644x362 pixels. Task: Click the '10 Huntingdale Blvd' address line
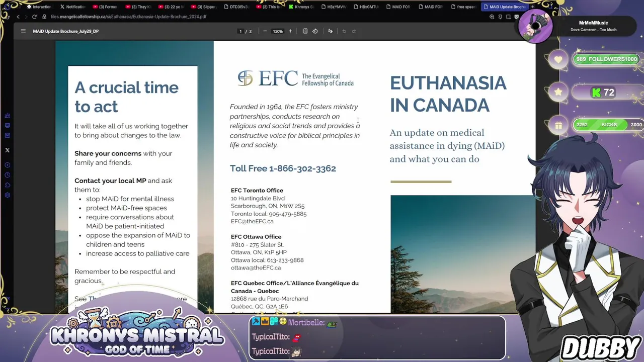tap(258, 198)
